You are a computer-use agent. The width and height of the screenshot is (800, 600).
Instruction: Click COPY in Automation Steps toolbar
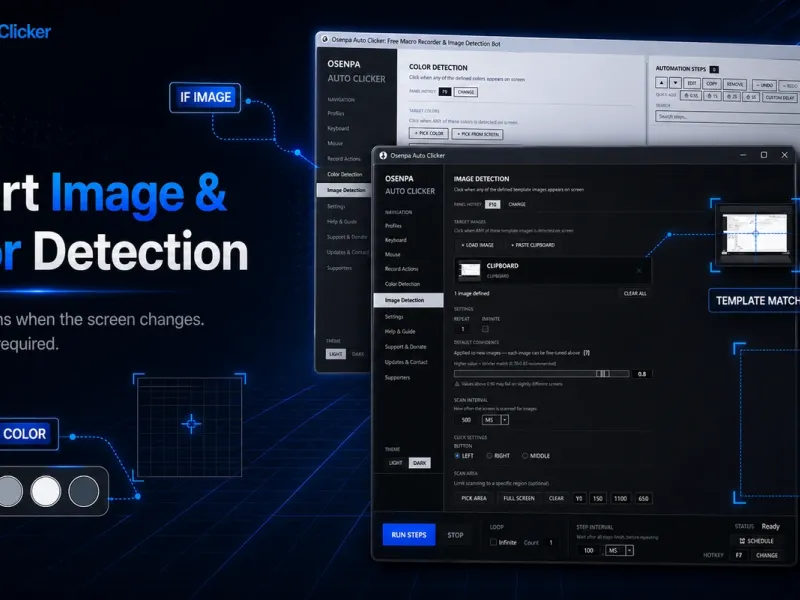point(712,84)
